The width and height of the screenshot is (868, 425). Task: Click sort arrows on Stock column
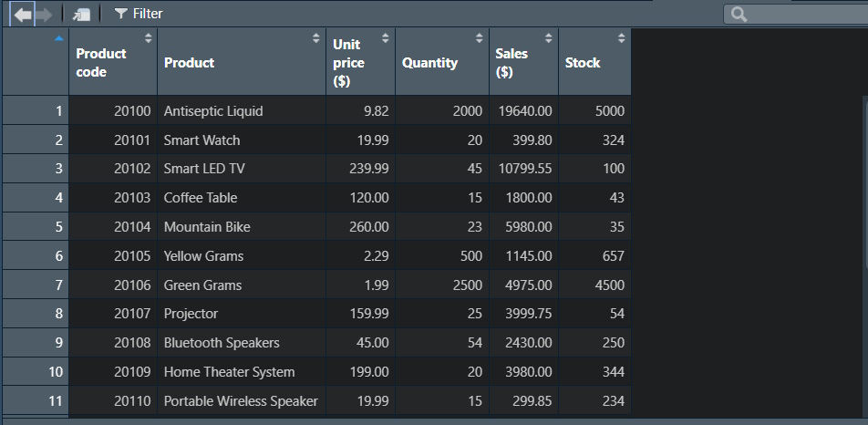click(x=621, y=38)
